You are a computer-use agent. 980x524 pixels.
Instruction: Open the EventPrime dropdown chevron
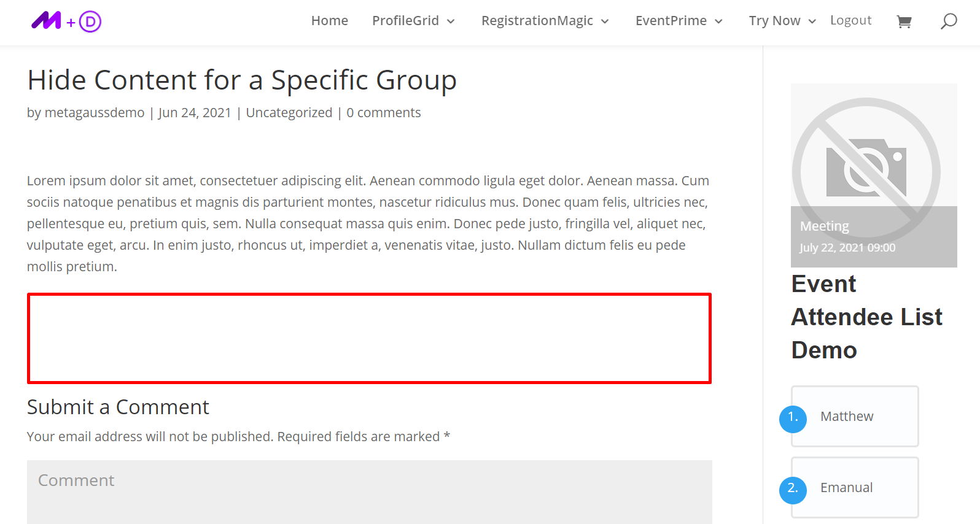point(718,21)
